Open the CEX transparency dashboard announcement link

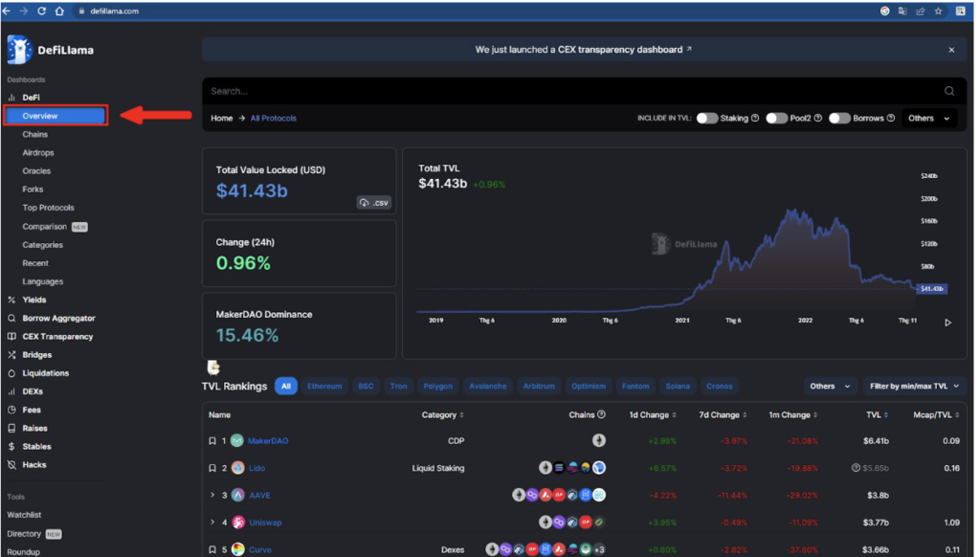583,50
